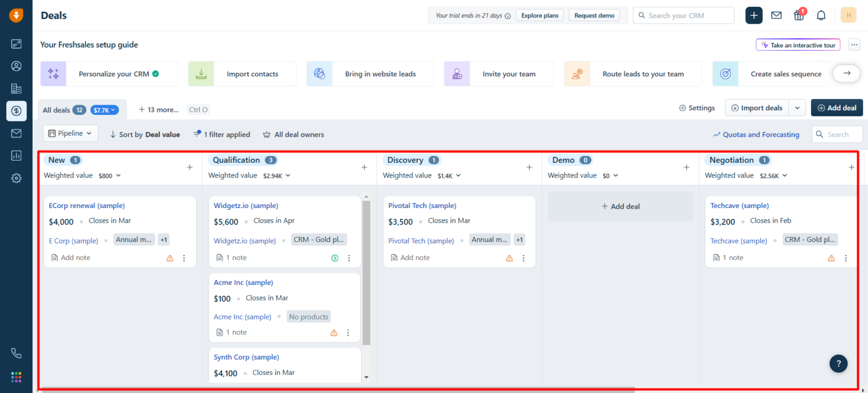Open the three-dot menu on the ECorp renewal card
Screen dimensions: 868x393
pos(184,258)
